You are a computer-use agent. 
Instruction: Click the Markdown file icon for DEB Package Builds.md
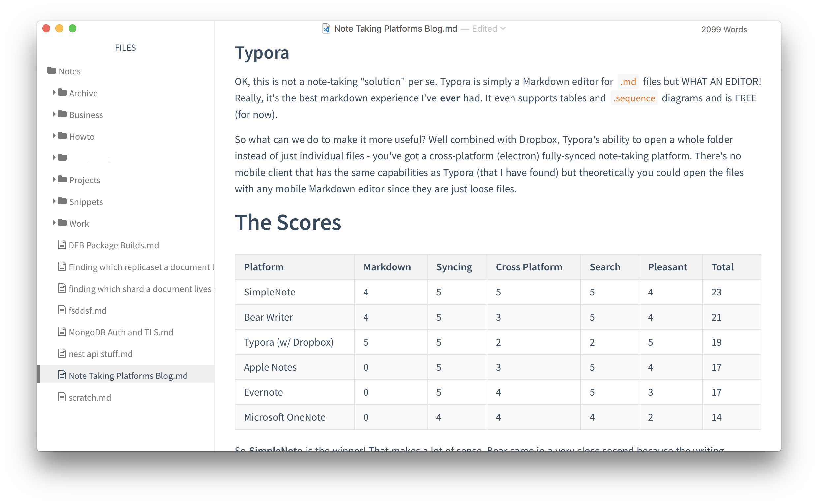pyautogui.click(x=61, y=245)
